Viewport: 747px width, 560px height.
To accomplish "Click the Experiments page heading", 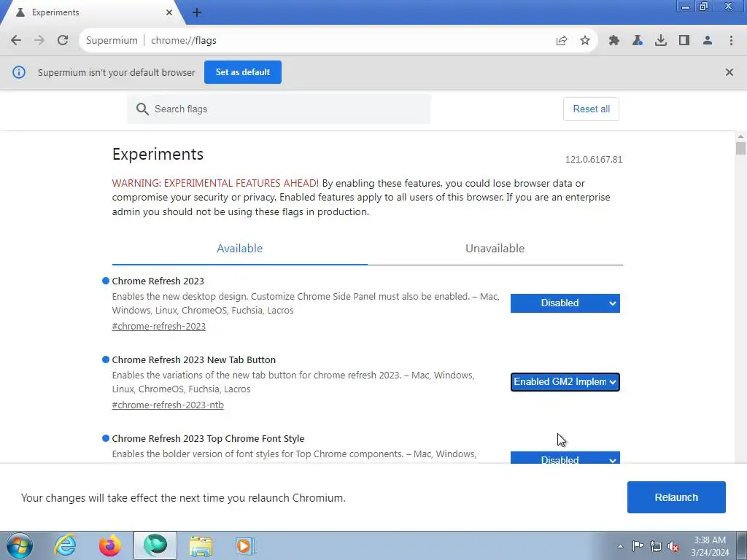I will coord(158,155).
